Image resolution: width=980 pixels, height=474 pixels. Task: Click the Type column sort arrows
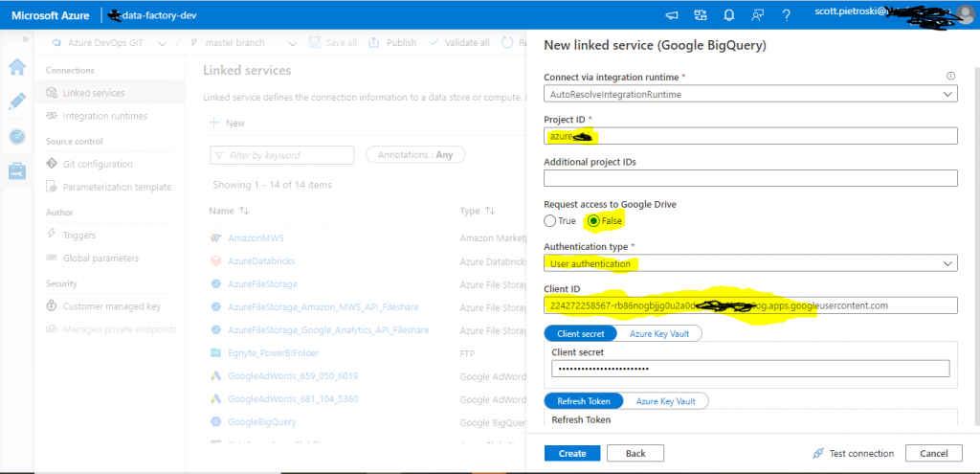[491, 212]
